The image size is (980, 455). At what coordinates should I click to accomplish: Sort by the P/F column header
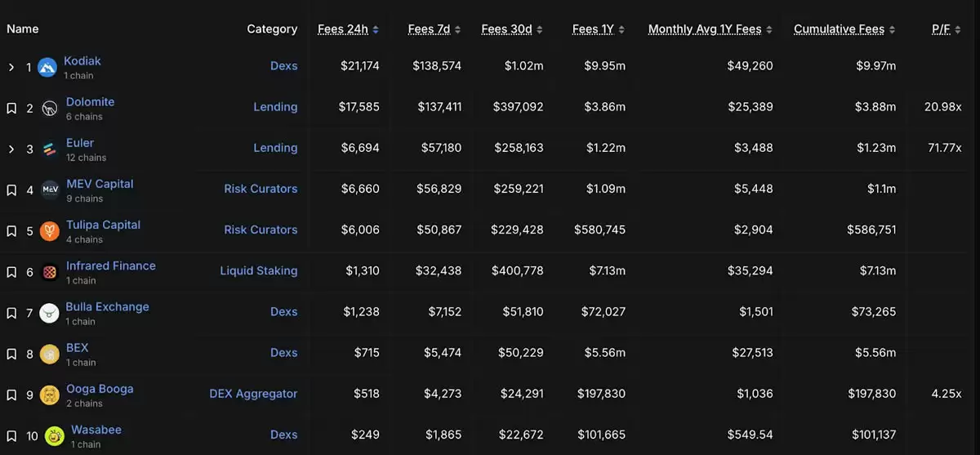(946, 29)
